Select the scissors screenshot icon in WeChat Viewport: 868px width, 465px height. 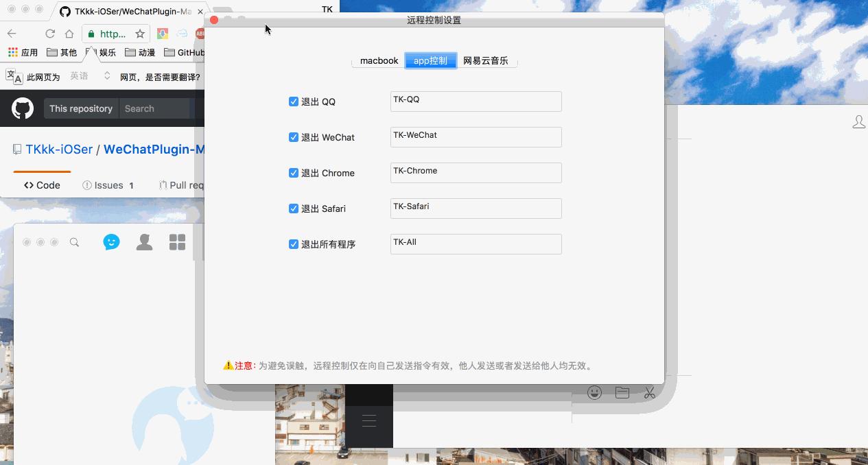click(649, 392)
